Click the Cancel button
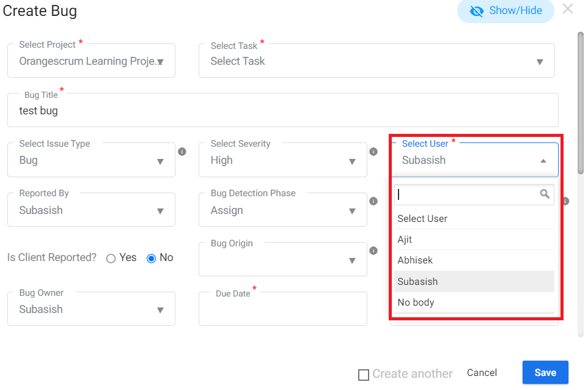The height and width of the screenshot is (390, 588). pos(482,372)
